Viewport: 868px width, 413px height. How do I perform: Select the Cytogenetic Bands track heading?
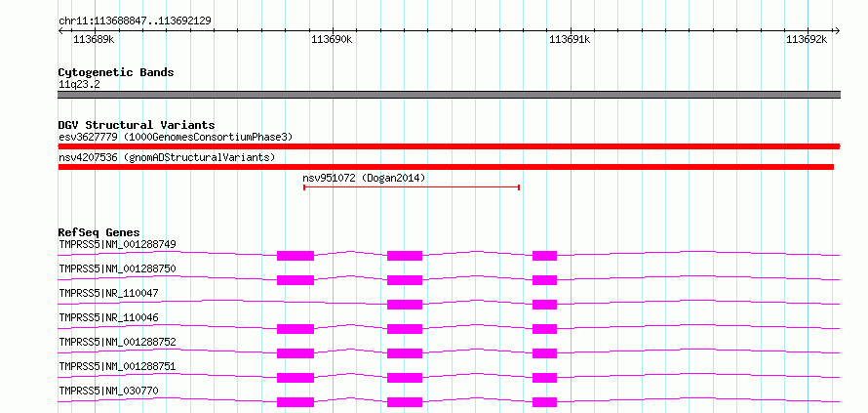pyautogui.click(x=116, y=72)
